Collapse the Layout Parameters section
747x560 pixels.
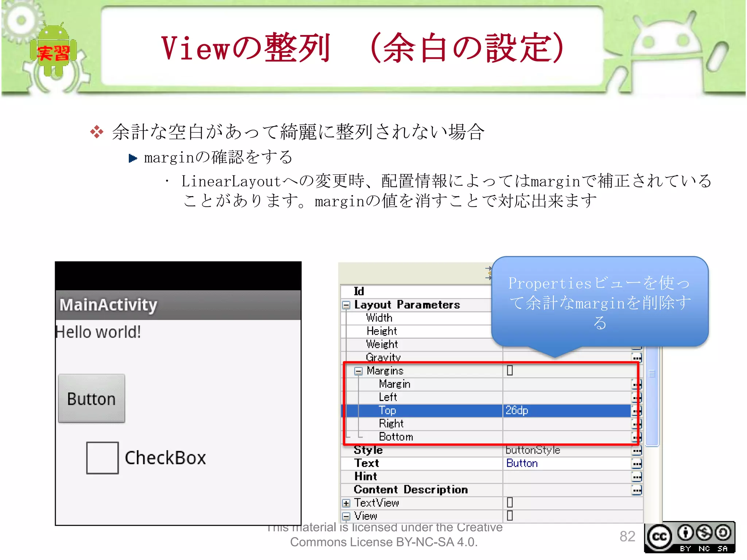346,305
